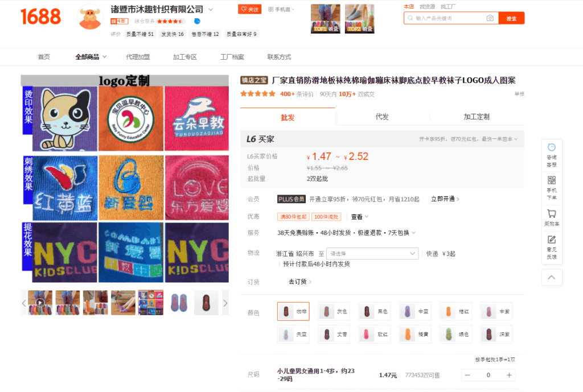Switch to the 加工定制 tab

point(477,117)
